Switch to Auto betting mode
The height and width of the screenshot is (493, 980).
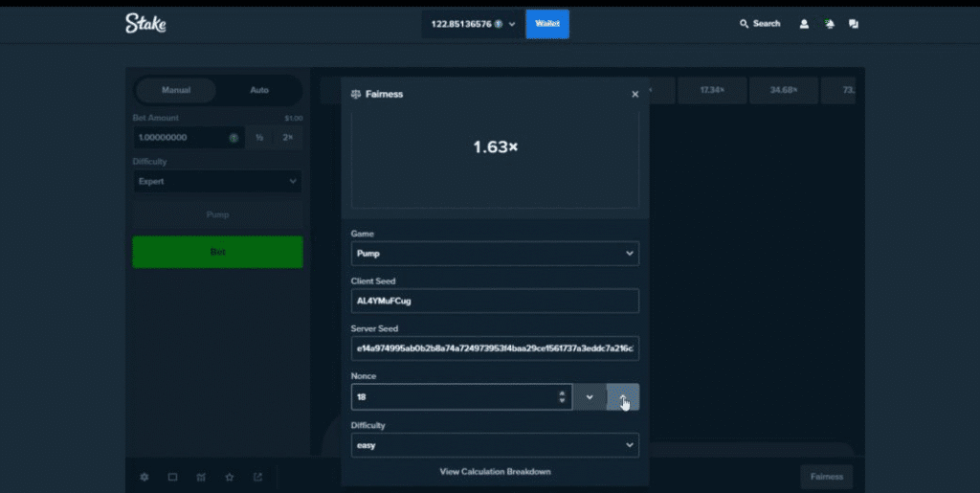tap(259, 90)
